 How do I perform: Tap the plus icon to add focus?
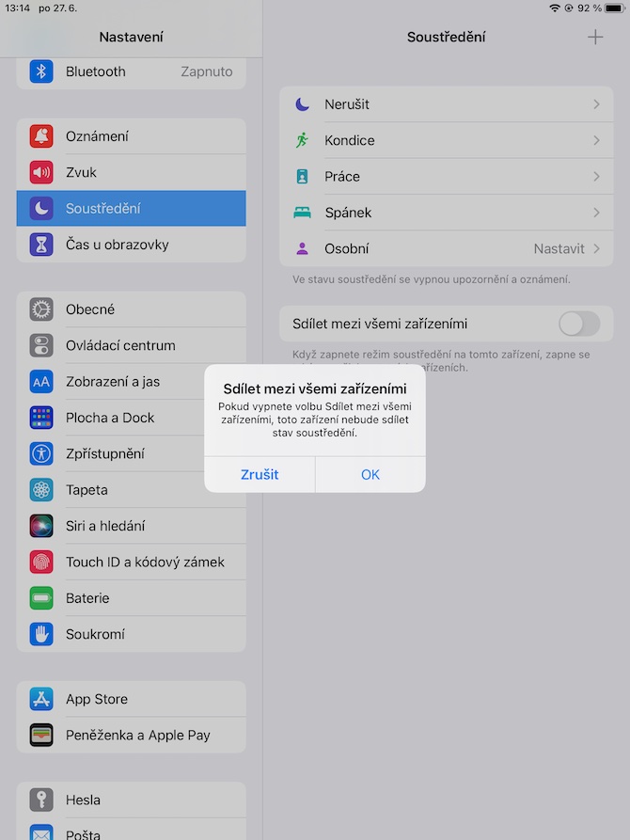(595, 37)
